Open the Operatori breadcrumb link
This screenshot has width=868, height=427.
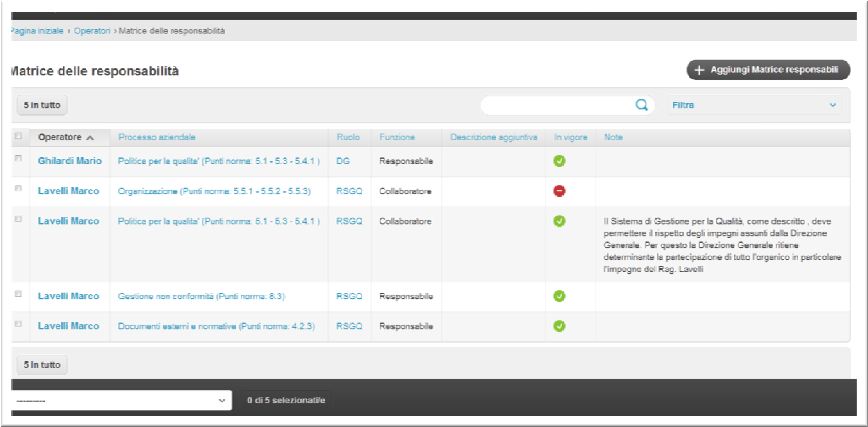pyautogui.click(x=92, y=31)
